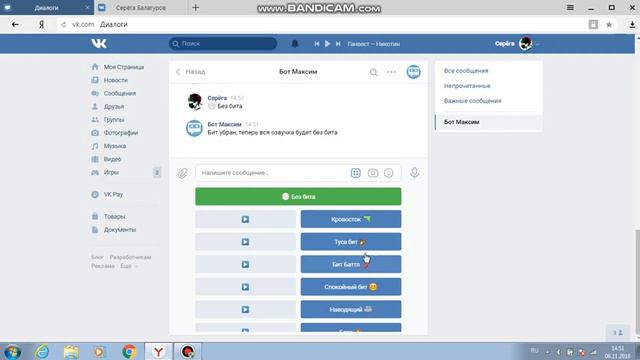Click the browser back arrow
This screenshot has width=640, height=360.
point(15,24)
